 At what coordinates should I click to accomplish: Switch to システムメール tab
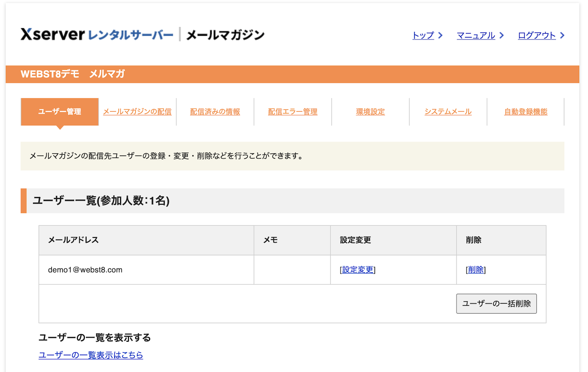448,112
